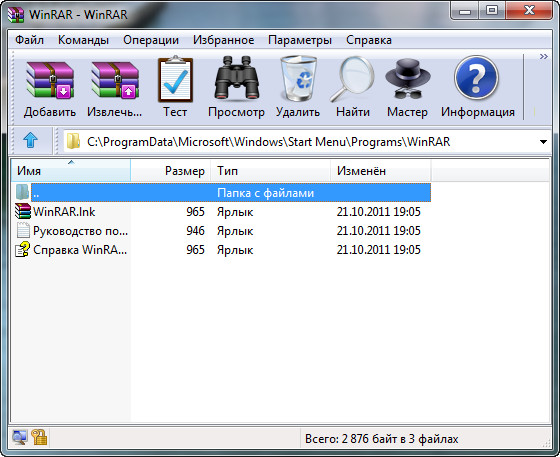Click the Справка WinRA help file icon
The image size is (560, 457).
22,249
